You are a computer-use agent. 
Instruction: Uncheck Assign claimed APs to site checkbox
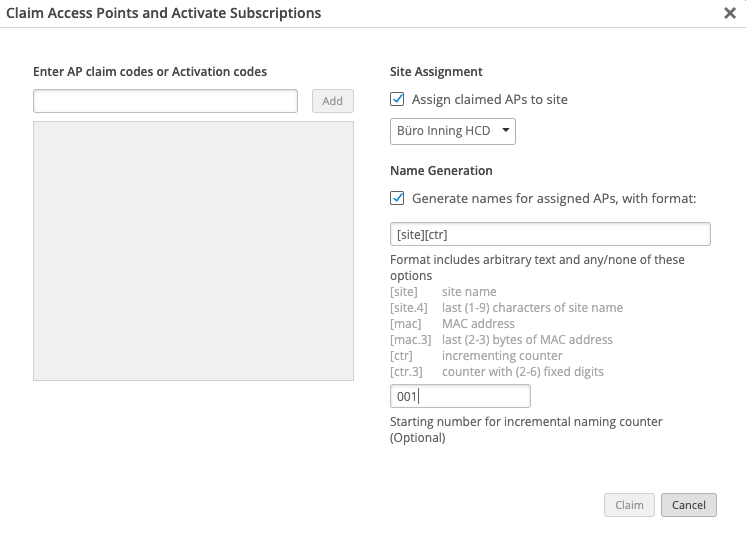[397, 99]
